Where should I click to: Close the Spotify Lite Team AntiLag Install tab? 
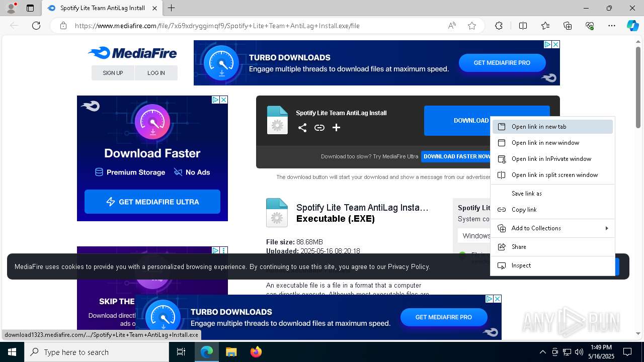click(x=155, y=8)
